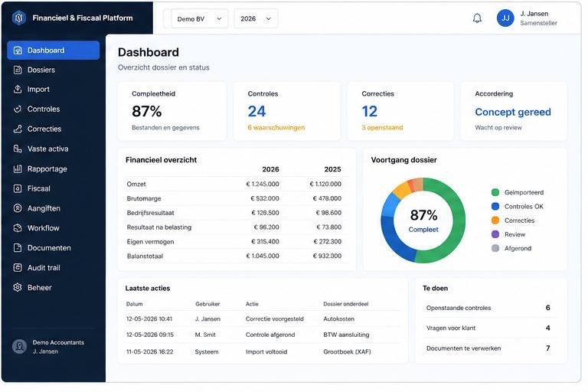
Task: Click the Financieel & Fiscaal Platform logo icon
Action: click(x=18, y=18)
